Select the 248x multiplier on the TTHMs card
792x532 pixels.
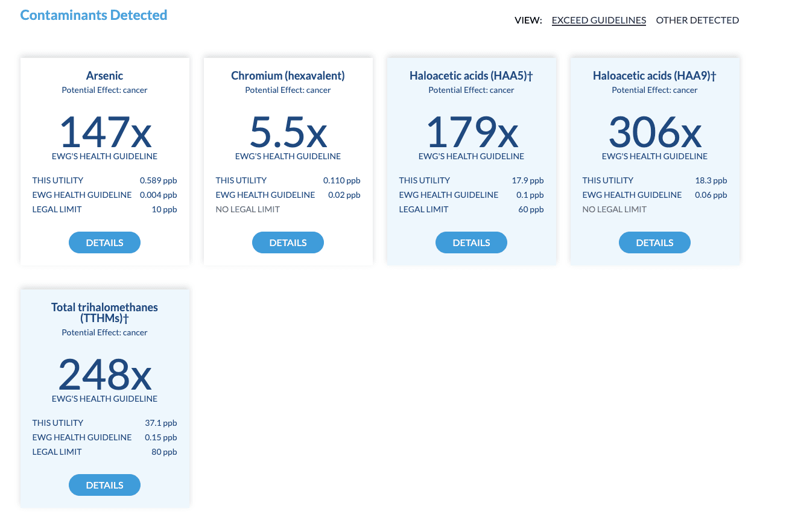(x=104, y=375)
